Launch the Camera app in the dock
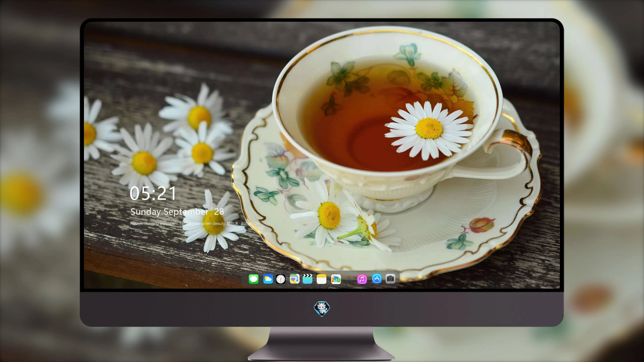The width and height of the screenshot is (644, 362). [x=390, y=279]
